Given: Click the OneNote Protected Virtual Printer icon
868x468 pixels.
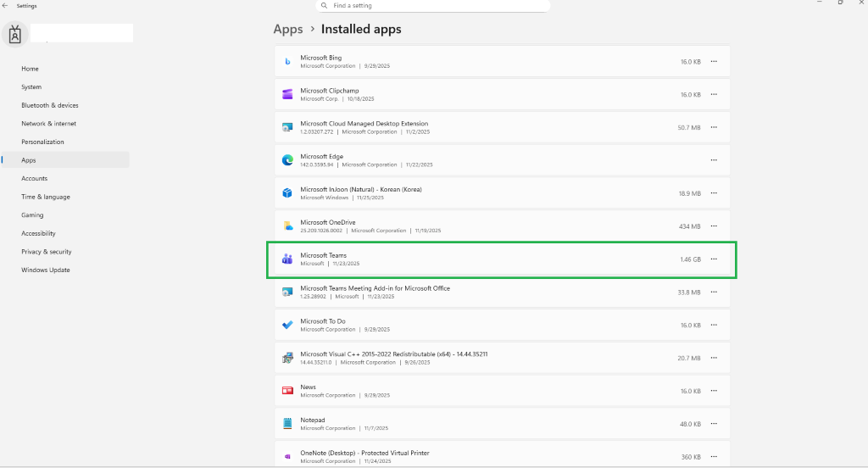Looking at the screenshot, I should tap(287, 456).
